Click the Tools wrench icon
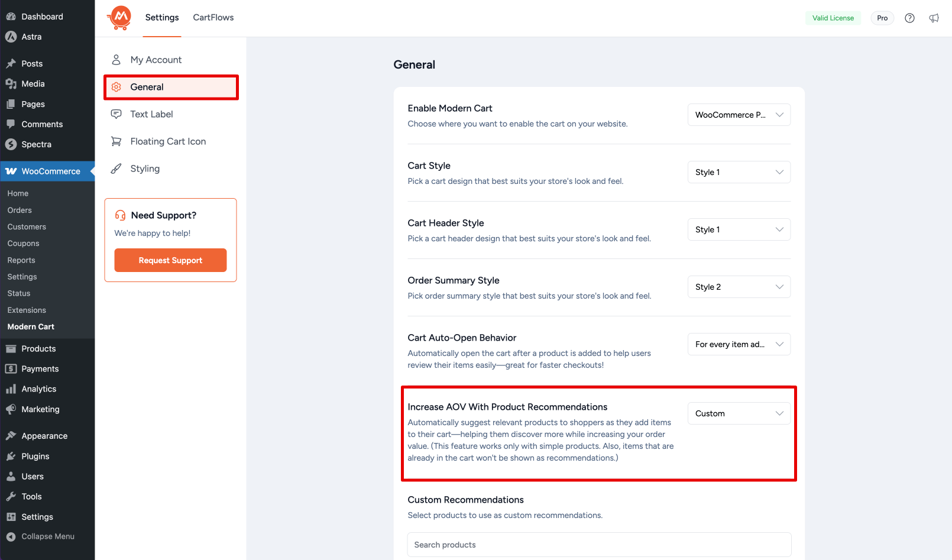Screen dimensions: 952x560 pos(11,497)
